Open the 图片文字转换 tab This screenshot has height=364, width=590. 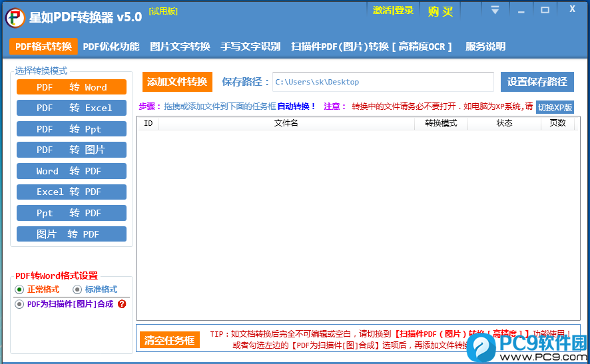click(x=180, y=47)
